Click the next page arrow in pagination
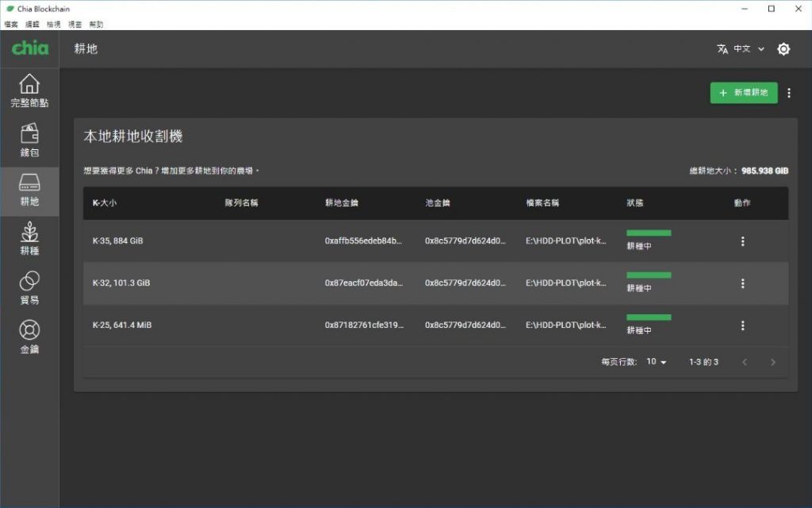Viewport: 812px width, 508px height. click(x=773, y=362)
